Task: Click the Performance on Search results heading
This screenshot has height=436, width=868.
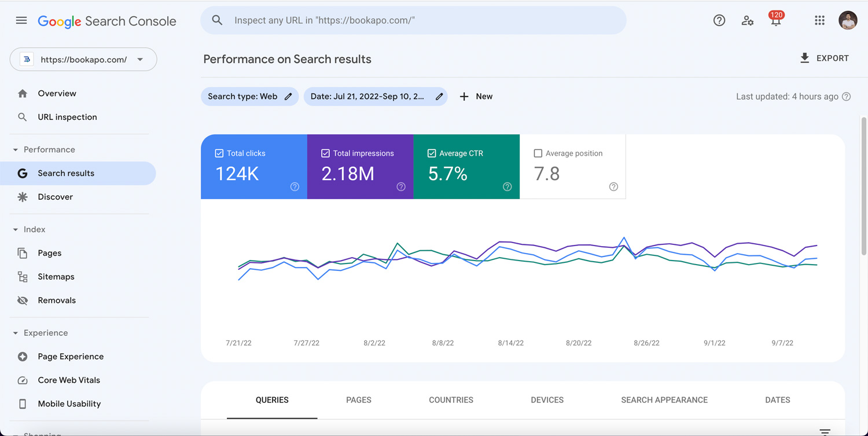Action: coord(287,59)
